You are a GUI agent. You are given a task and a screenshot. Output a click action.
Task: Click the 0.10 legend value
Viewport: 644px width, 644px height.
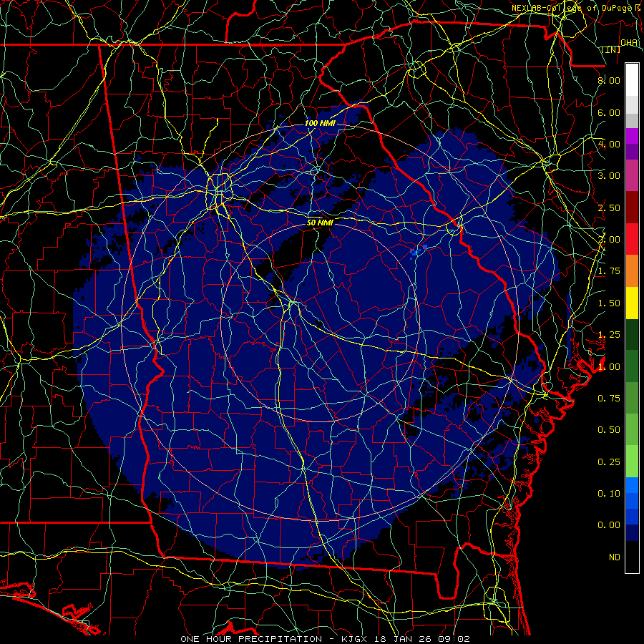(x=609, y=494)
